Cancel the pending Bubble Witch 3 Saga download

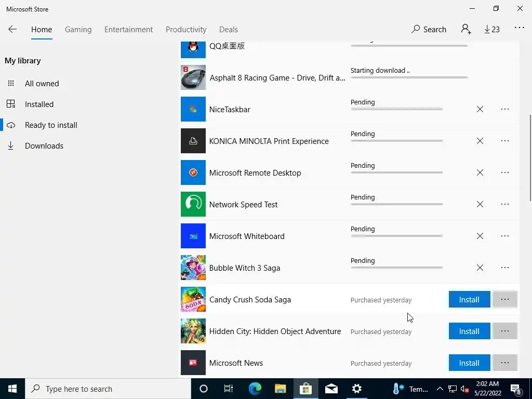point(480,268)
